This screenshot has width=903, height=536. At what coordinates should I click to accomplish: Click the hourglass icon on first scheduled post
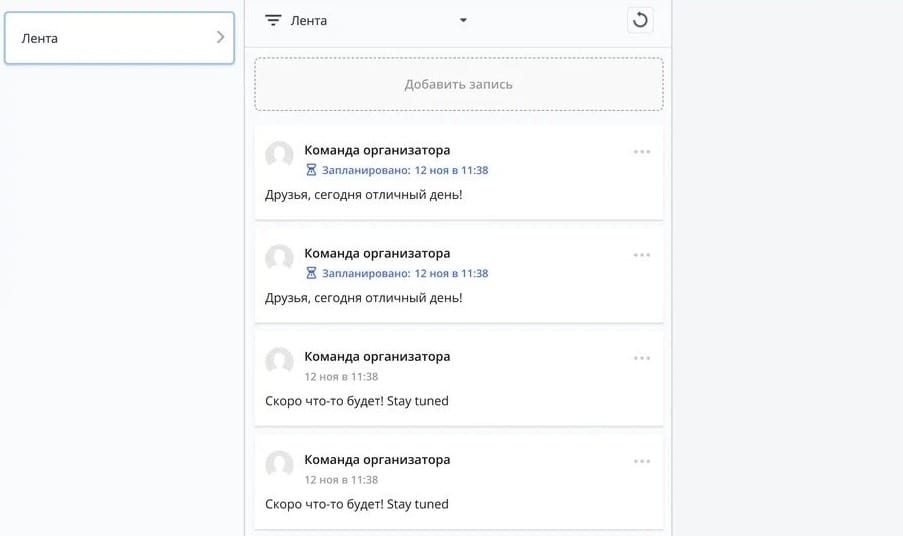click(311, 170)
